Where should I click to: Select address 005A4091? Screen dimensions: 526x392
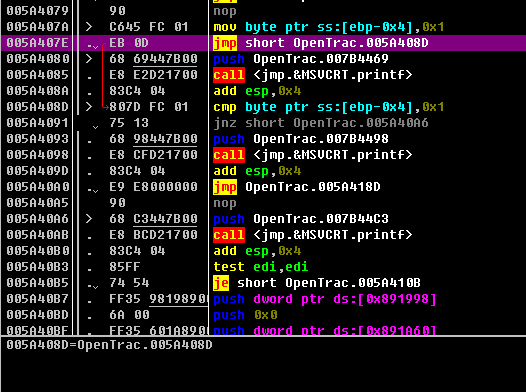38,123
